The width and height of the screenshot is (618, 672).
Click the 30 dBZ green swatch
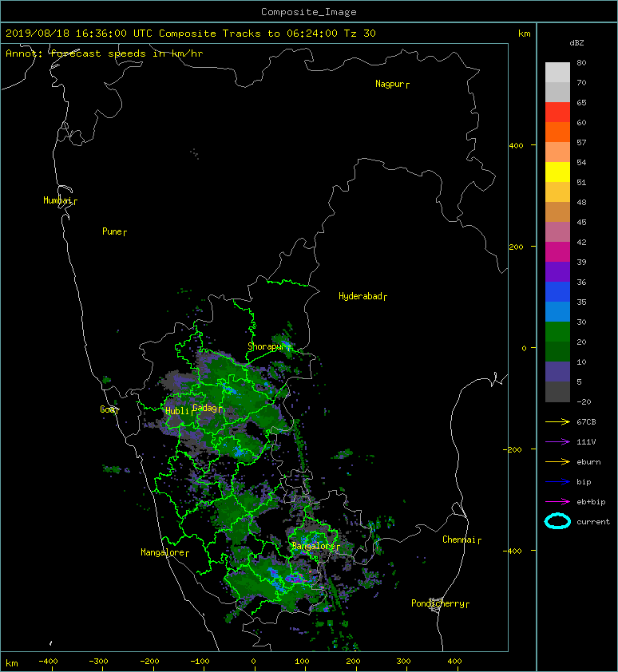[x=557, y=332]
